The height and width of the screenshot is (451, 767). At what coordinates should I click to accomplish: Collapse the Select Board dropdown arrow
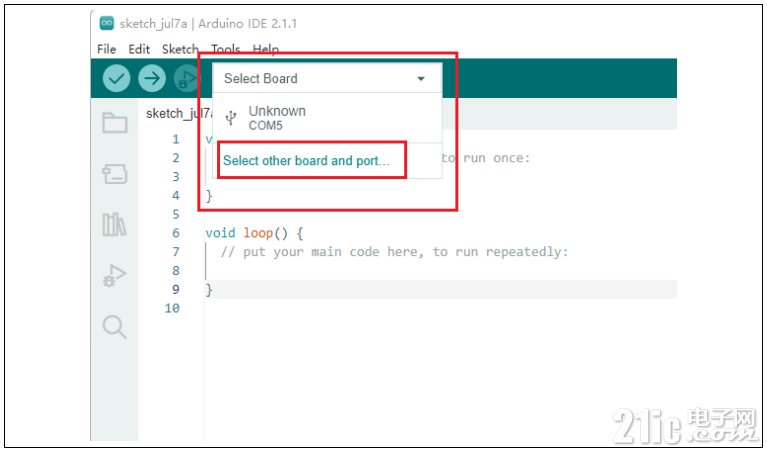tap(421, 78)
